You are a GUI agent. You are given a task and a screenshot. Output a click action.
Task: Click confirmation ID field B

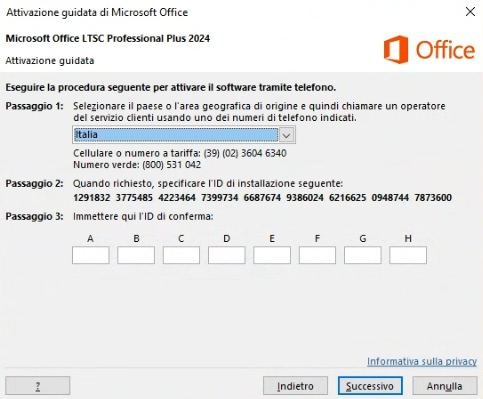[x=136, y=255]
